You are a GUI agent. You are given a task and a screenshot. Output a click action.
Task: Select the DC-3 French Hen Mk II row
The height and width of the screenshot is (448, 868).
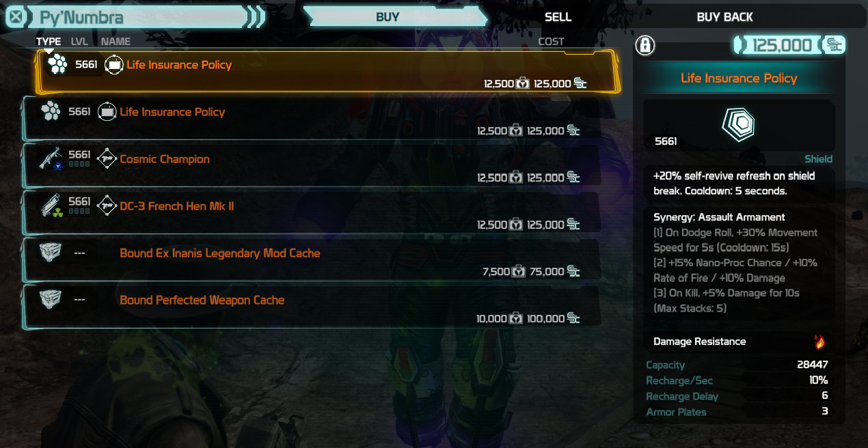(x=312, y=212)
